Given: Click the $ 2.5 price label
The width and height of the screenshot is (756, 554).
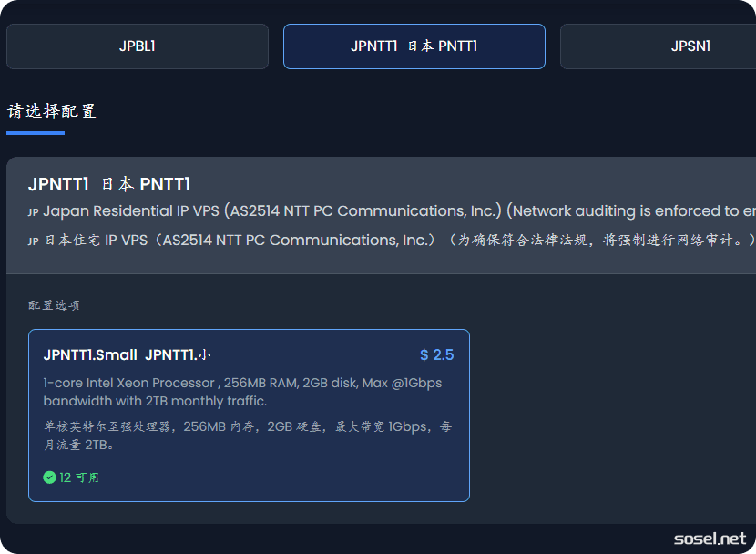Looking at the screenshot, I should [x=436, y=354].
